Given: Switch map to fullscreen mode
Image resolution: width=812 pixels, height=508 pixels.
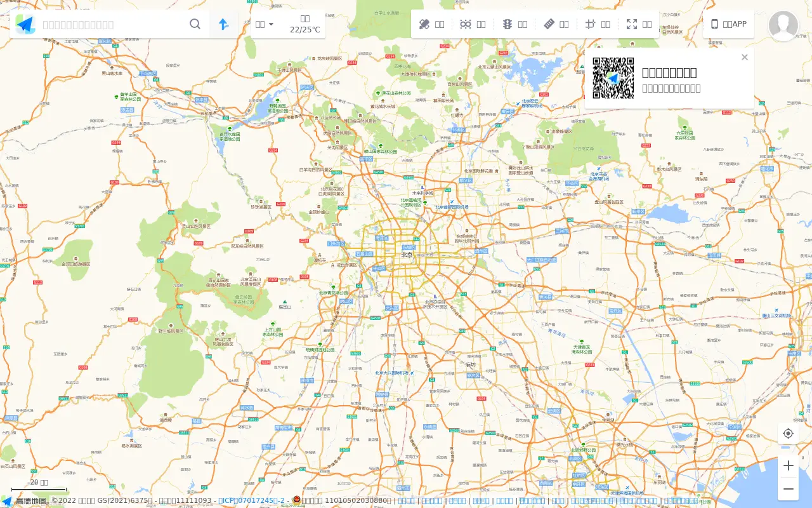Looking at the screenshot, I should pyautogui.click(x=639, y=24).
